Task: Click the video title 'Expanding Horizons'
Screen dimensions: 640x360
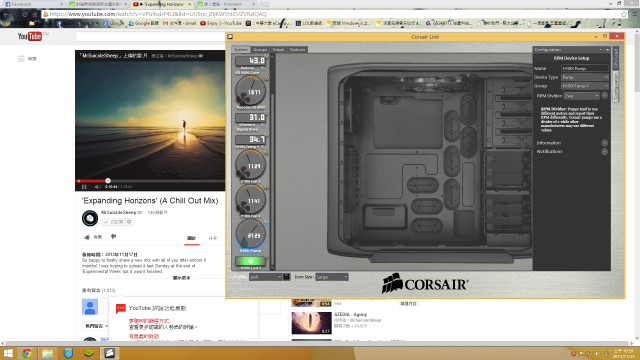Action: 150,200
